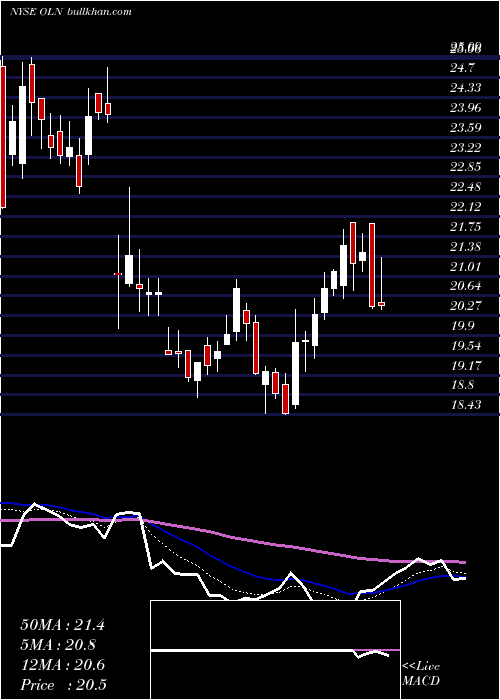Image resolution: width=500 pixels, height=700 pixels.
Task: Select the 21.01 price axis label
Action: 466,267
